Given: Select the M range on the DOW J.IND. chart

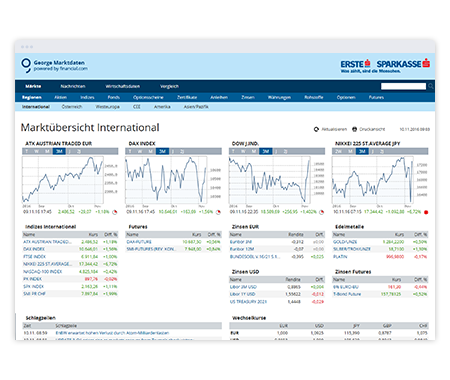Looking at the screenshot, I should pos(254,152).
